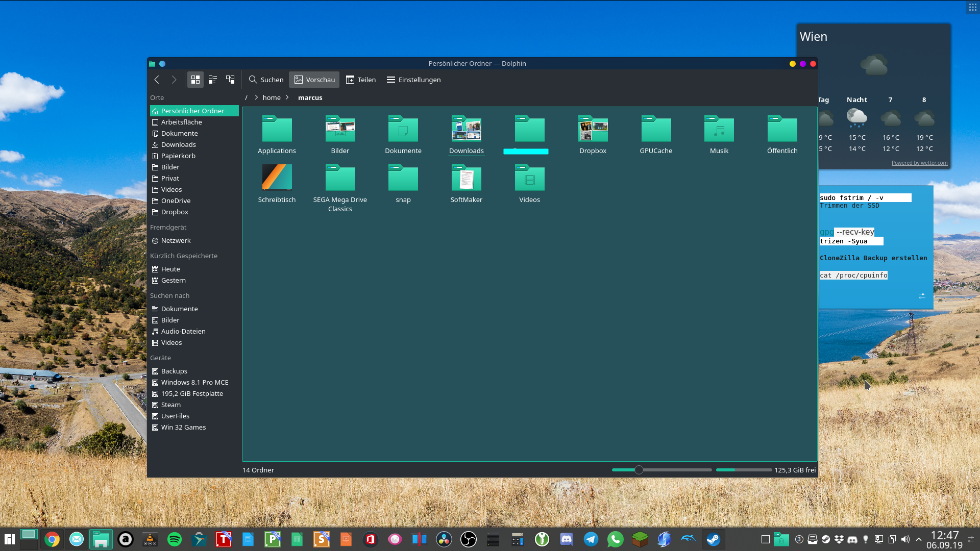
Task: Toggle the Vorschau preview button
Action: (314, 80)
